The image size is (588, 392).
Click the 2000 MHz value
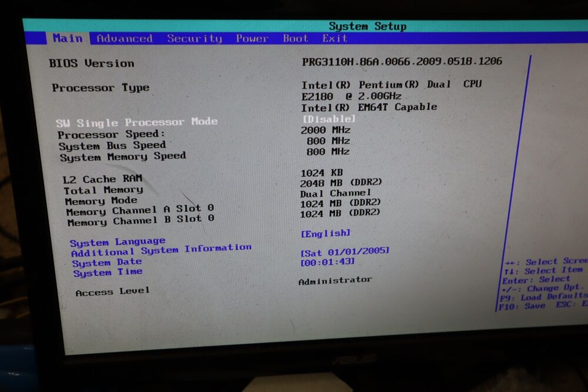point(326,130)
